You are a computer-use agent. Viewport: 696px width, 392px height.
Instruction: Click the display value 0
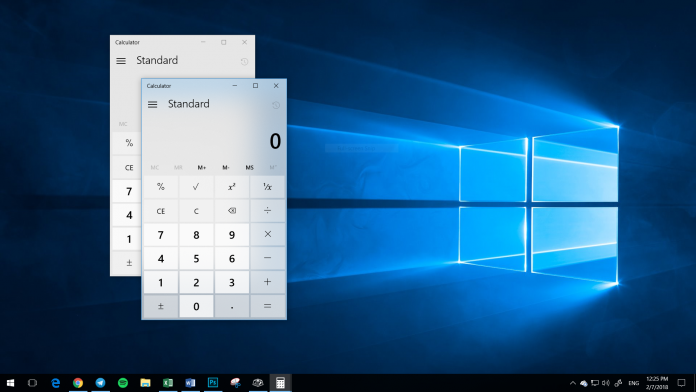coord(275,141)
